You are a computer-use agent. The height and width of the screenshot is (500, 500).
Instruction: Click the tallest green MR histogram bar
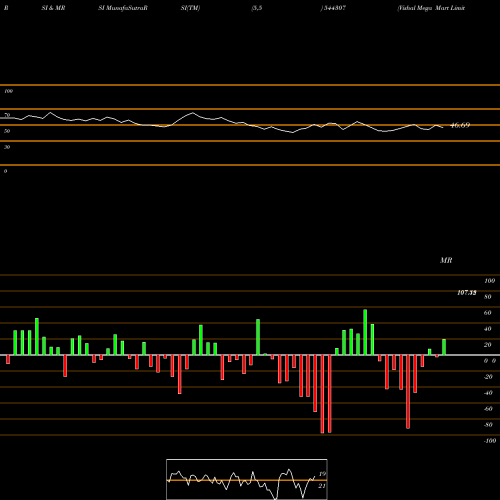[365, 332]
